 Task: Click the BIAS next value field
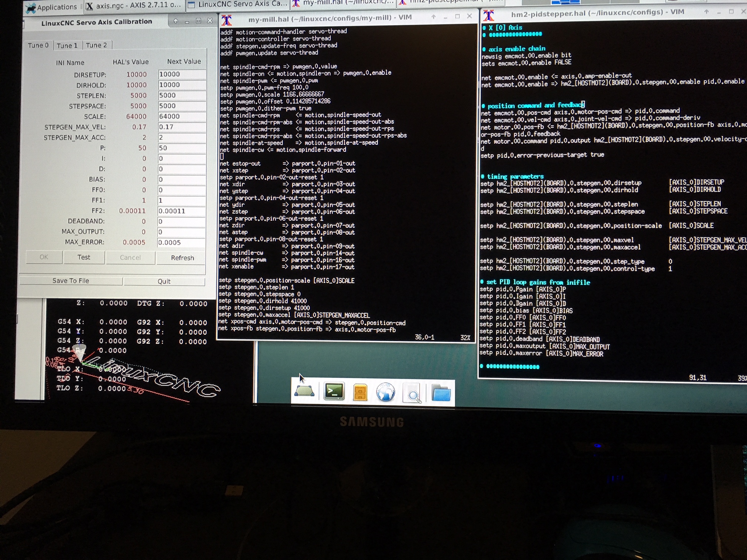[182, 179]
